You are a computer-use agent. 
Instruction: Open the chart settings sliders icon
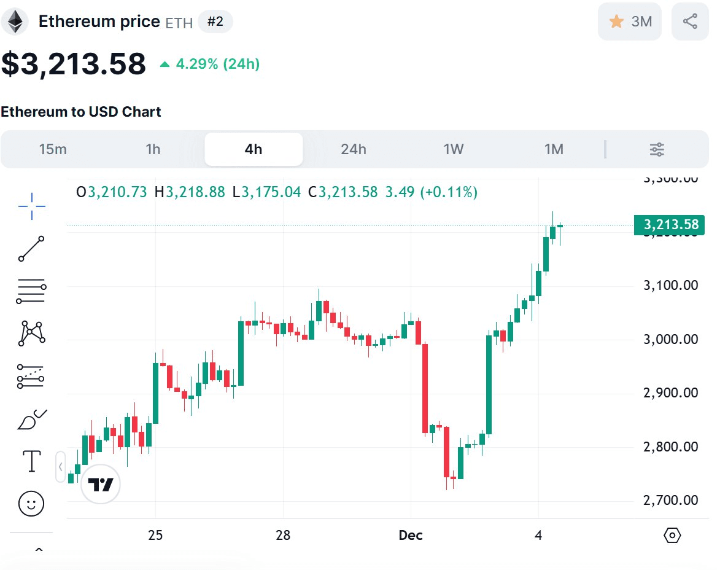[x=657, y=149]
